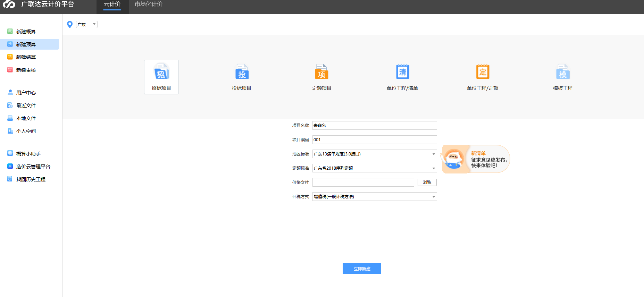Switch to the 市场化计价 tab
Viewport: 644px width, 297px height.
coord(149,5)
